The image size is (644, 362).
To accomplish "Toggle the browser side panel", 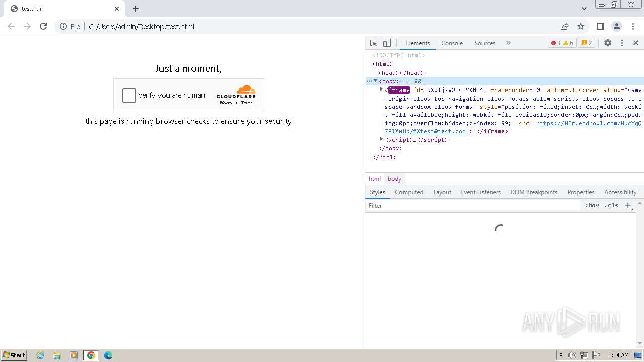I will tap(601, 26).
